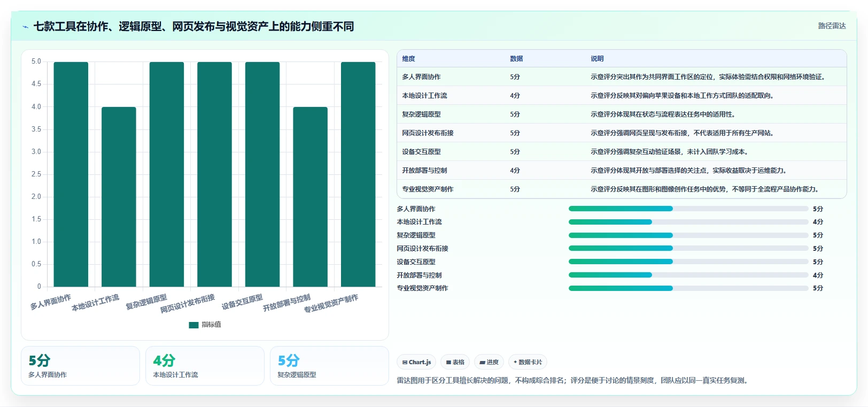868x407 pixels.
Task: Click the small icon before the dashboard title
Action: tap(25, 27)
